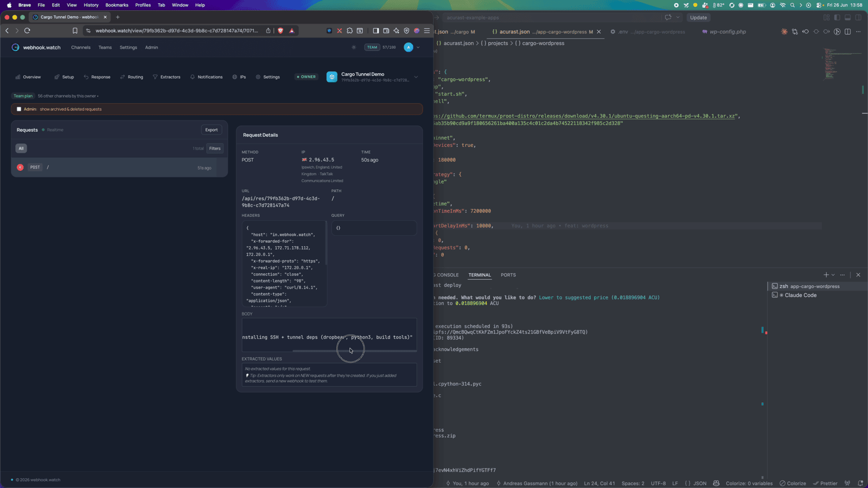Click the Prettier status bar item
This screenshot has height=488, width=868.
pyautogui.click(x=825, y=484)
